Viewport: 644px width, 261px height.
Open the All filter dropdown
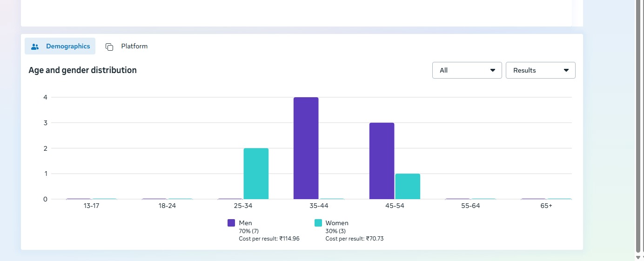pyautogui.click(x=467, y=70)
